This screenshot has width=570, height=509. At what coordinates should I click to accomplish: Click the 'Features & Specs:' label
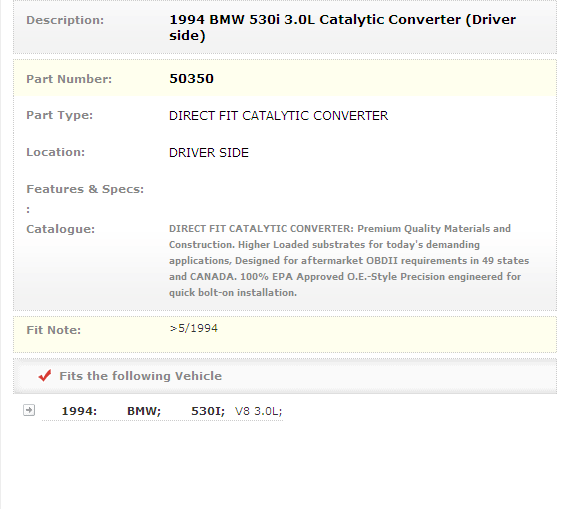point(85,189)
